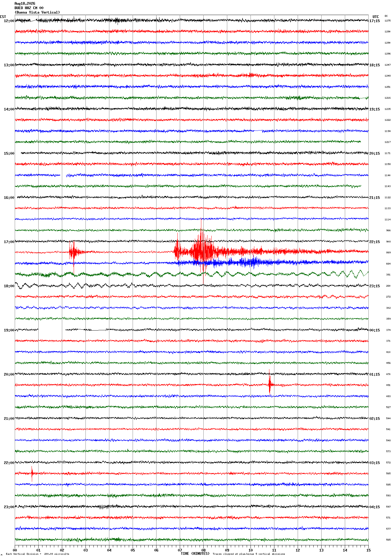Click the 03:15 UTC time label

point(375,463)
